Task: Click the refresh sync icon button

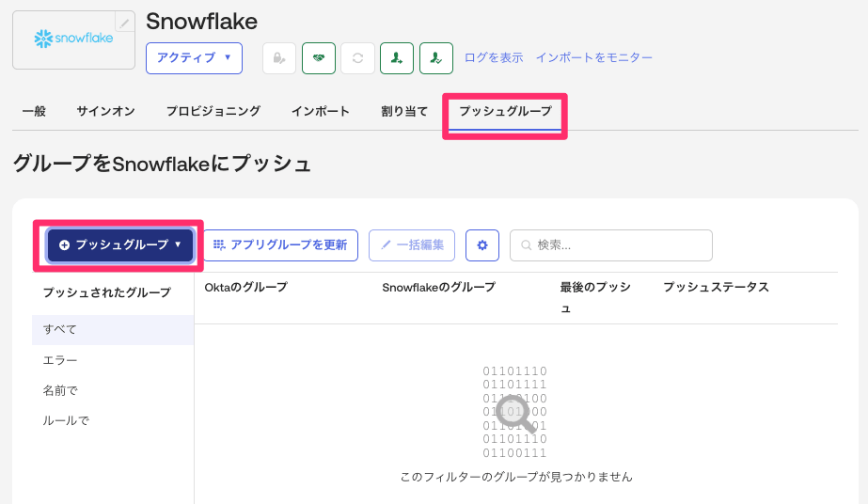Action: [357, 58]
